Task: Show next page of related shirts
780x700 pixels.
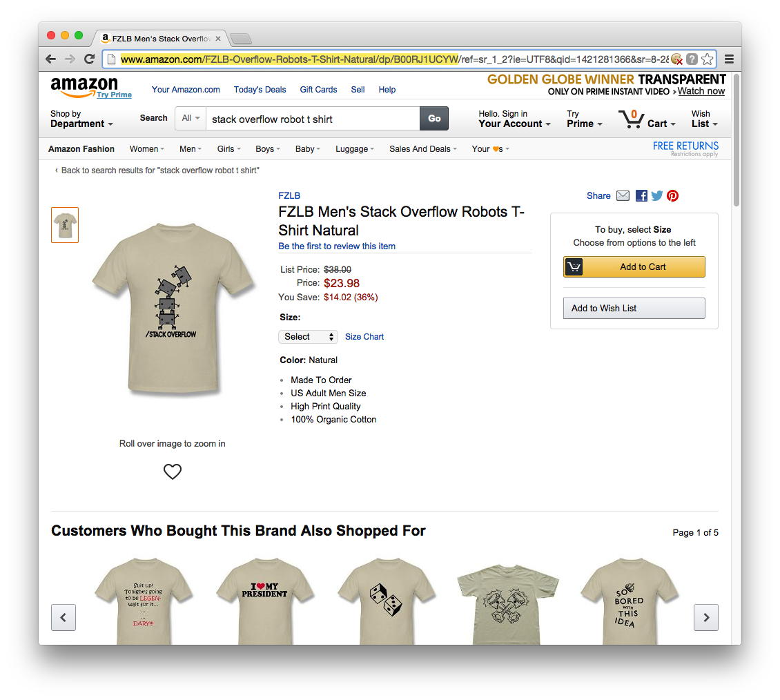Action: (705, 617)
